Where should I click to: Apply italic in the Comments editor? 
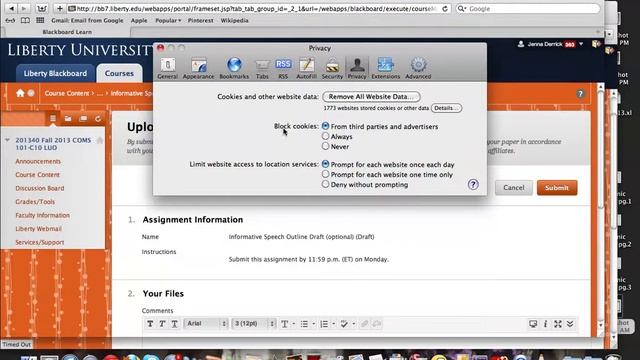162,324
